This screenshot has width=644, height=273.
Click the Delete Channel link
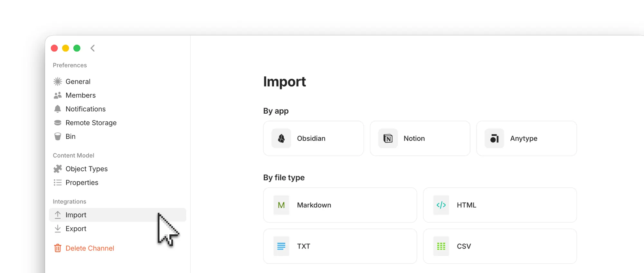pyautogui.click(x=90, y=248)
